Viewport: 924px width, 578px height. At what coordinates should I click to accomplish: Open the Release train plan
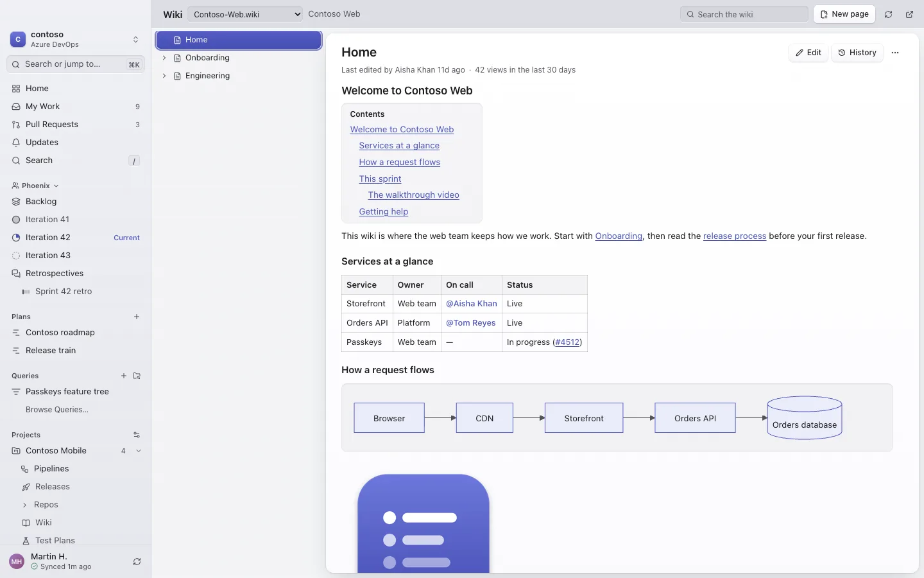[76, 351]
